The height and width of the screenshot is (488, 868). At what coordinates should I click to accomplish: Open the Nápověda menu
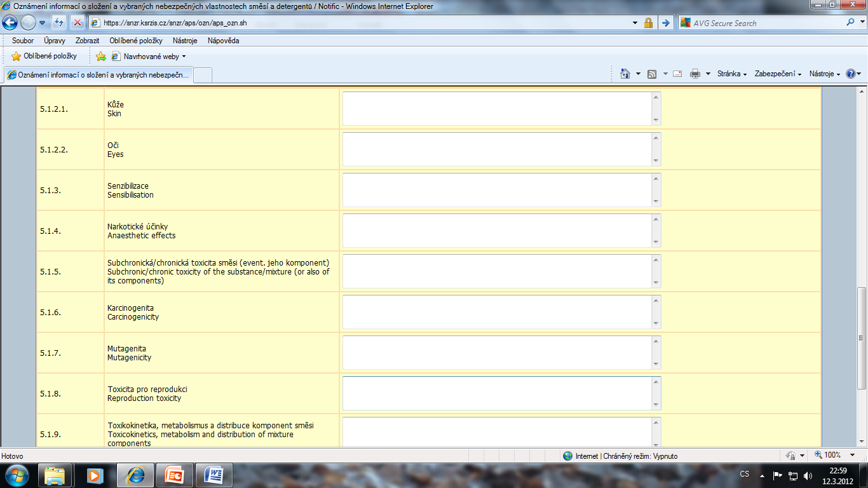(x=223, y=40)
